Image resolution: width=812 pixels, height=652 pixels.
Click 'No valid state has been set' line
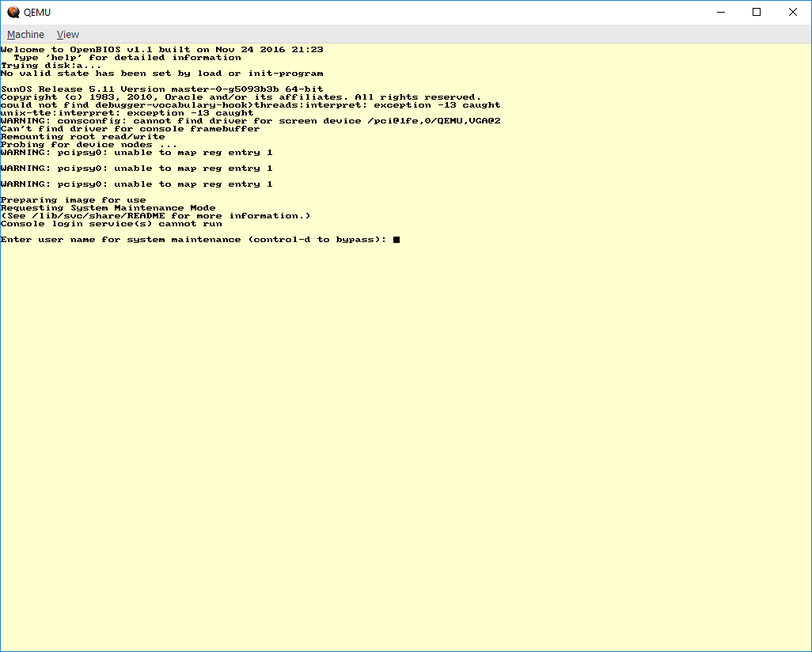point(162,73)
